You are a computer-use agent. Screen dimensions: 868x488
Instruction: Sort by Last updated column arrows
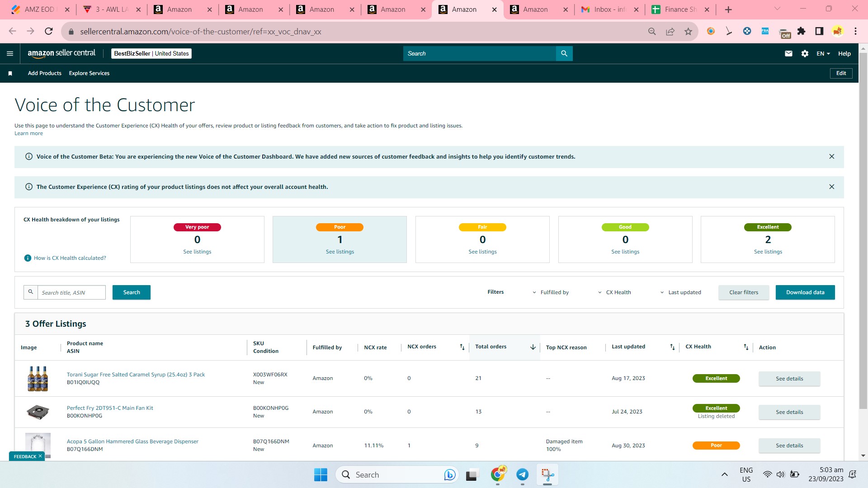point(672,347)
